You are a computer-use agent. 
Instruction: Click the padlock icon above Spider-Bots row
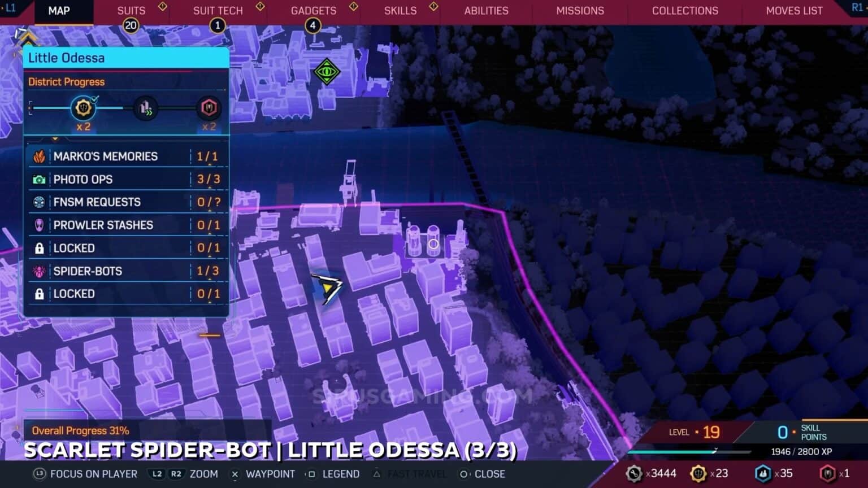pos(39,248)
